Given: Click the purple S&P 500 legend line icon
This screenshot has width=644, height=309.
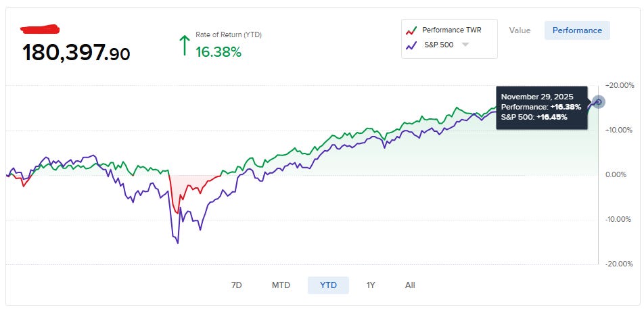Looking at the screenshot, I should click(x=411, y=45).
